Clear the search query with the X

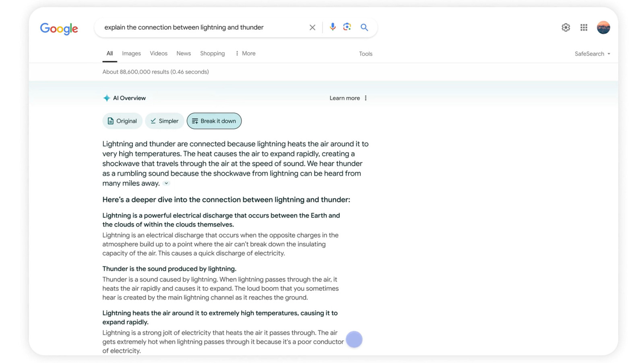click(x=312, y=27)
